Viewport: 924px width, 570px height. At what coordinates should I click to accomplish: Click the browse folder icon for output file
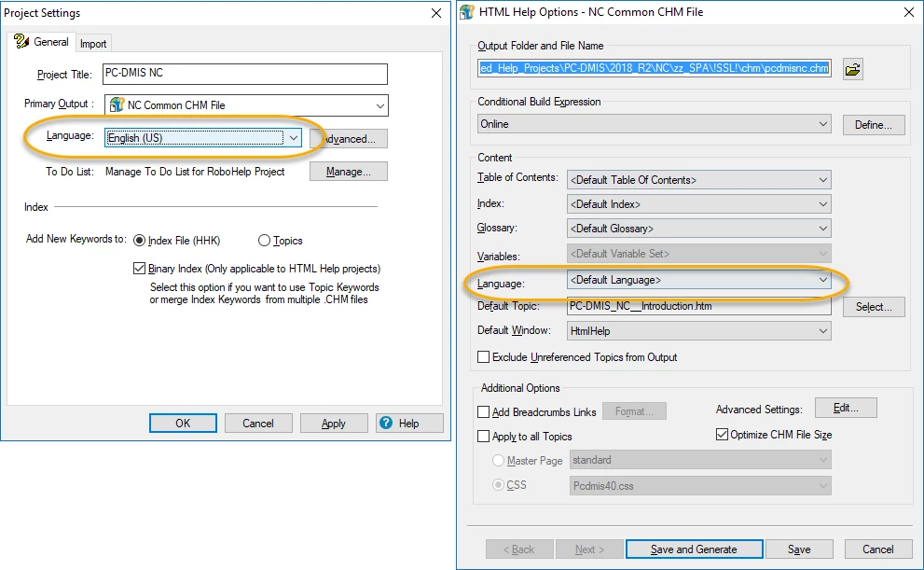click(852, 70)
